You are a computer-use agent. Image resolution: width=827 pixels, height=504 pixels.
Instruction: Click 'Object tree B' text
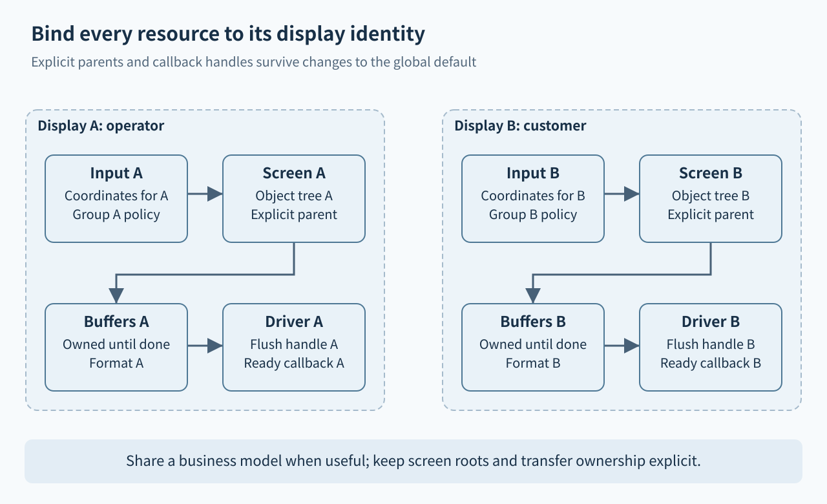point(711,195)
